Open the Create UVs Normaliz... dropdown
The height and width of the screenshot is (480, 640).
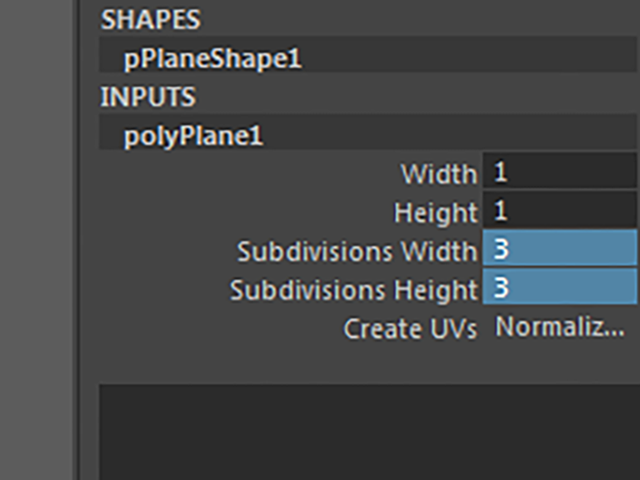pos(560,327)
